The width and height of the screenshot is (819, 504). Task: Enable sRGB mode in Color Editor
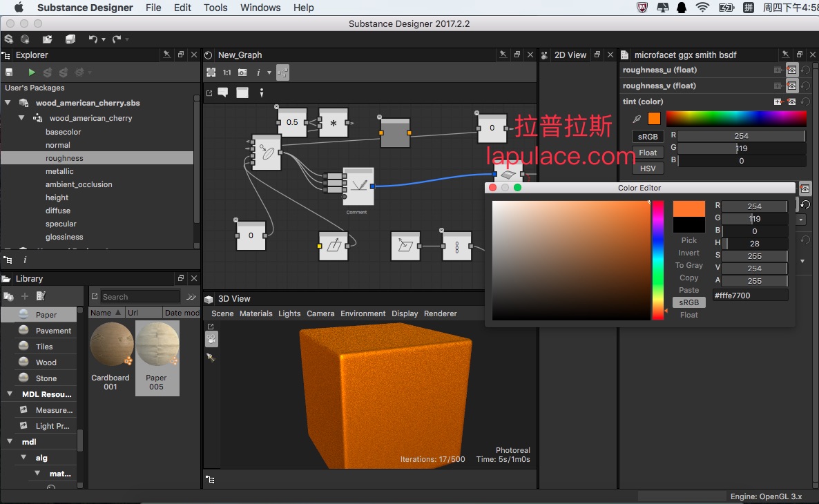[688, 302]
